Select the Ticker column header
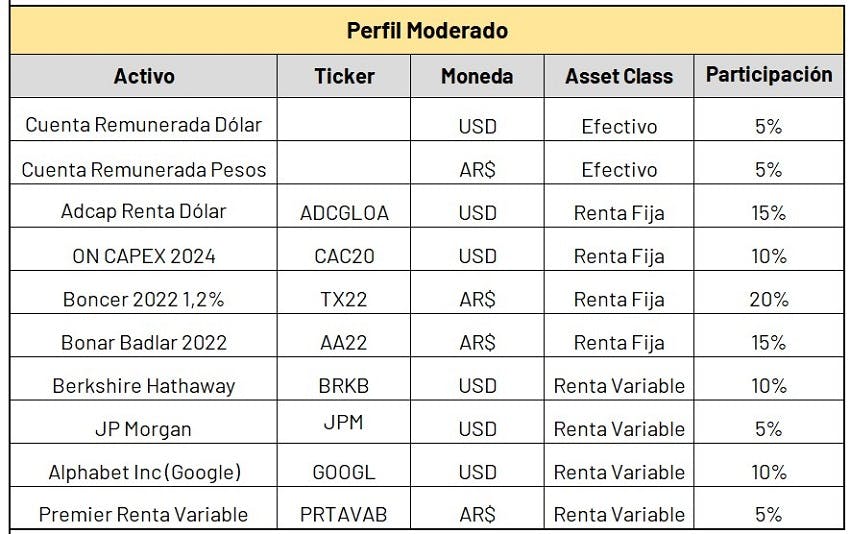Image resolution: width=850 pixels, height=534 pixels. pos(344,76)
